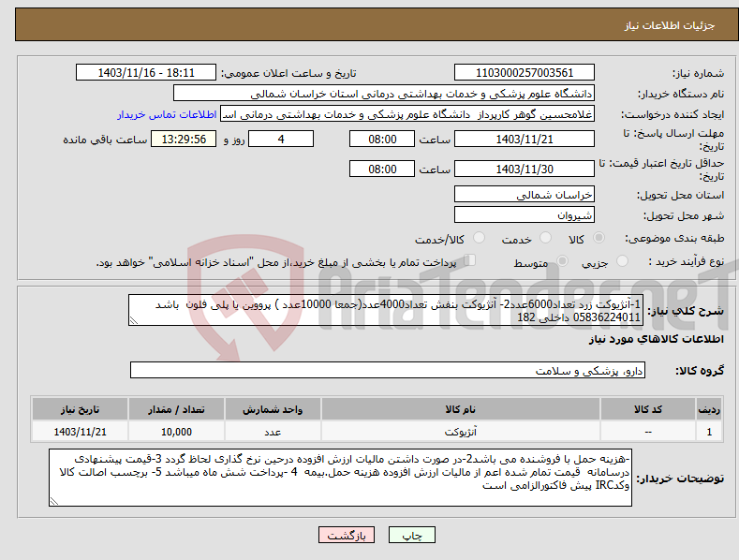The height and width of the screenshot is (560, 739).
Task: Toggle the اسناد خزانه اسلامی payment checkbox
Action: (470, 260)
